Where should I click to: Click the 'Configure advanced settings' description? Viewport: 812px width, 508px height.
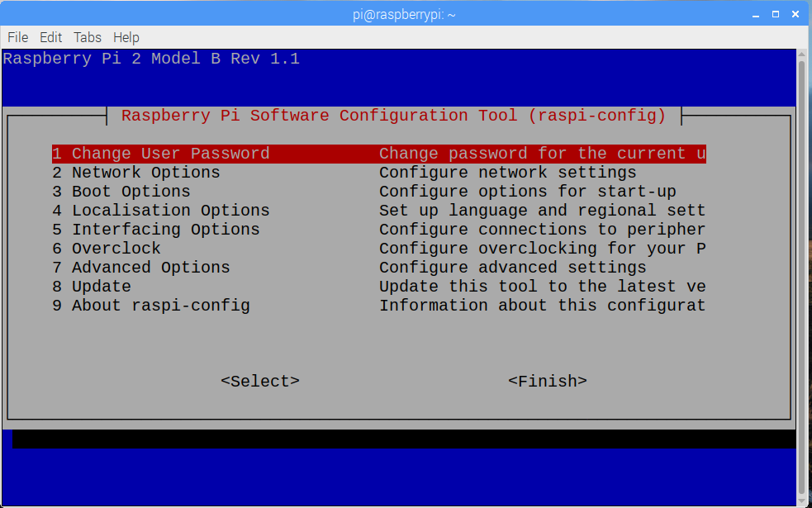(x=513, y=268)
